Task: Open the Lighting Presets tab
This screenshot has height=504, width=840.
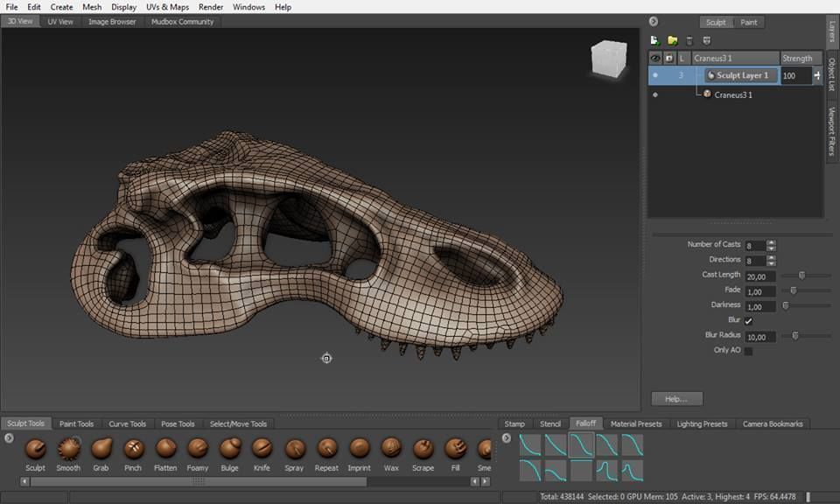Action: pos(703,423)
